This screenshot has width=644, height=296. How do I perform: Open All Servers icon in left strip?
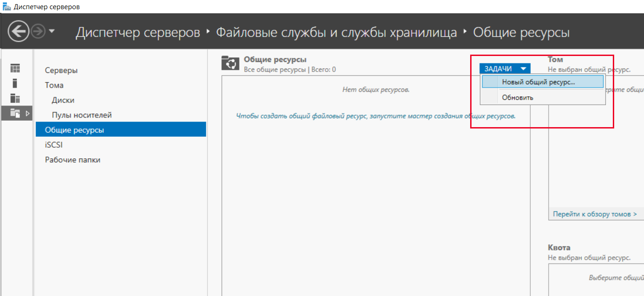coord(15,98)
